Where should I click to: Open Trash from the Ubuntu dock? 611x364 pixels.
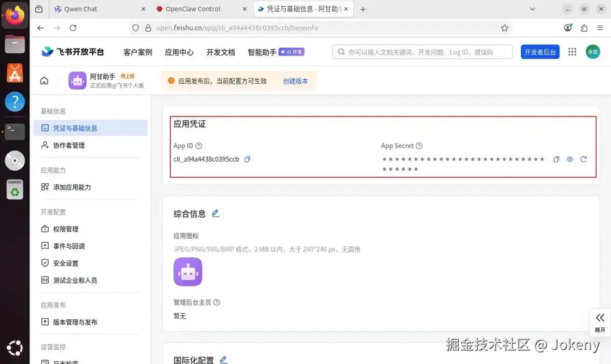click(x=15, y=189)
